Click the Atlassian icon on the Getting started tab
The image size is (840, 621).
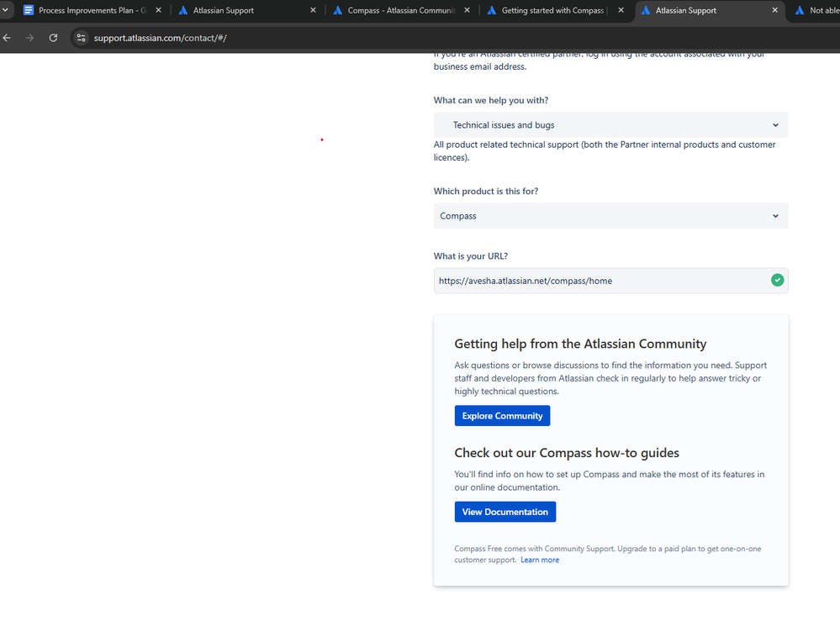pos(493,10)
